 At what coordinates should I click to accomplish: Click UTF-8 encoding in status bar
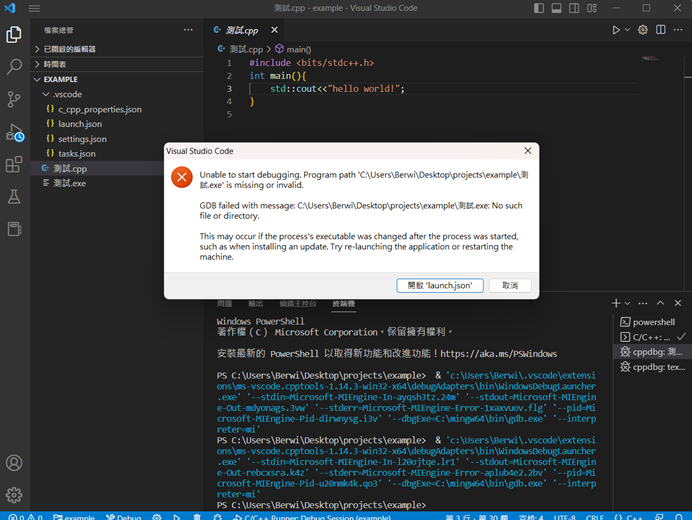[x=564, y=516]
